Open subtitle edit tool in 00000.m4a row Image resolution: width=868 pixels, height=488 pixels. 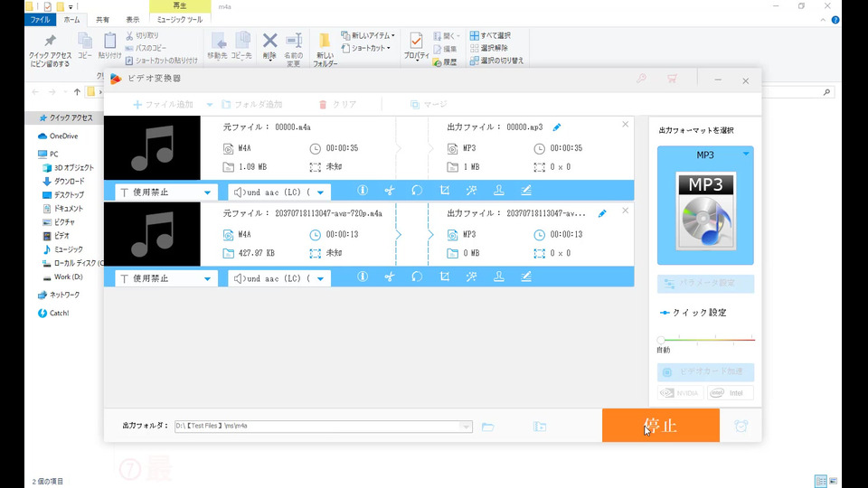[526, 191]
